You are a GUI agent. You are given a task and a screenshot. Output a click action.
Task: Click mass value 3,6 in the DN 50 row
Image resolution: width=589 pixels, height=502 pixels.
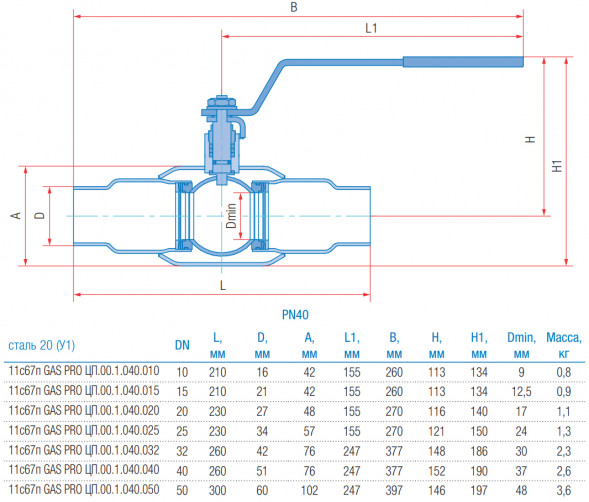point(564,491)
